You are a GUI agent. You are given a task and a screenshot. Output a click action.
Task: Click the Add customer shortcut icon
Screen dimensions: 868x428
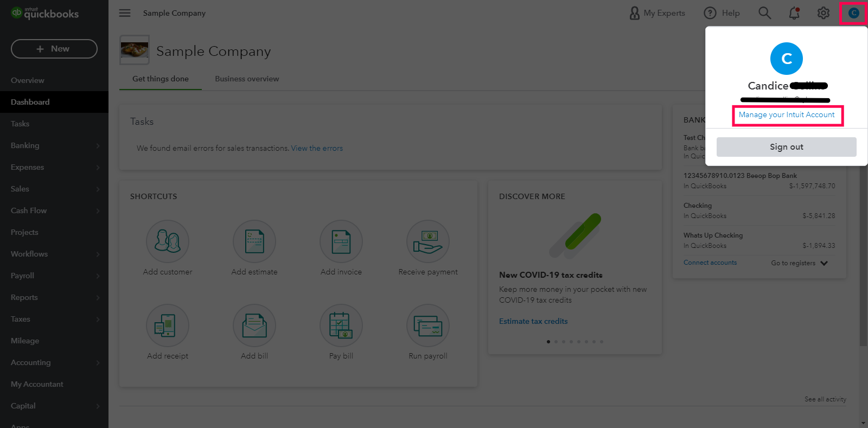point(168,241)
